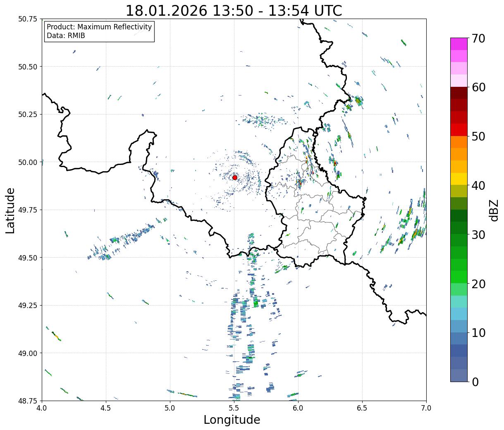Click longitude tick label 5.0
504x430 pixels.
tap(170, 408)
